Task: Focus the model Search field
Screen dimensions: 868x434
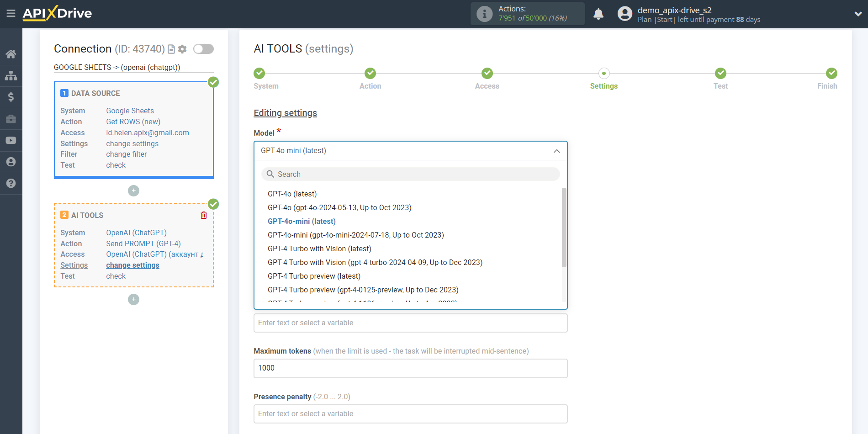Action: 410,174
